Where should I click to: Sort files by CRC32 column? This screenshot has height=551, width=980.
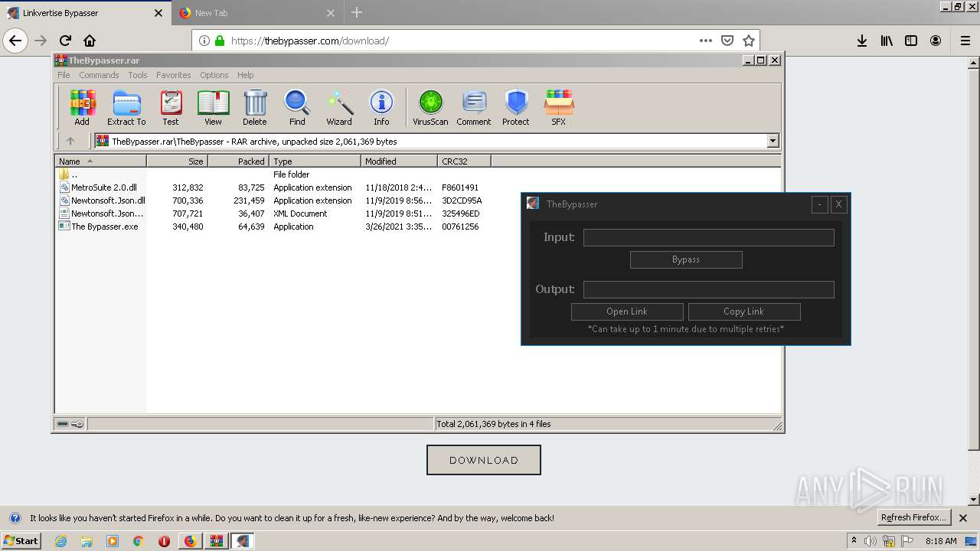click(x=464, y=161)
